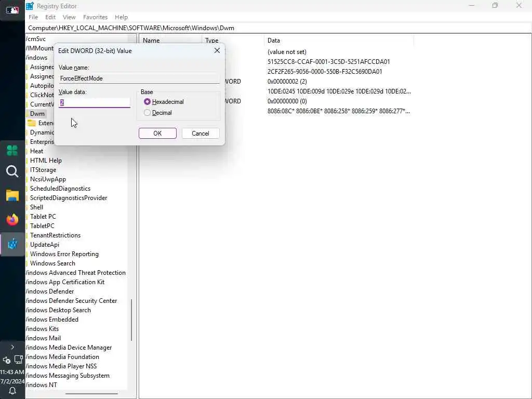Open Firefox from the taskbar
532x399 pixels.
pos(12,220)
